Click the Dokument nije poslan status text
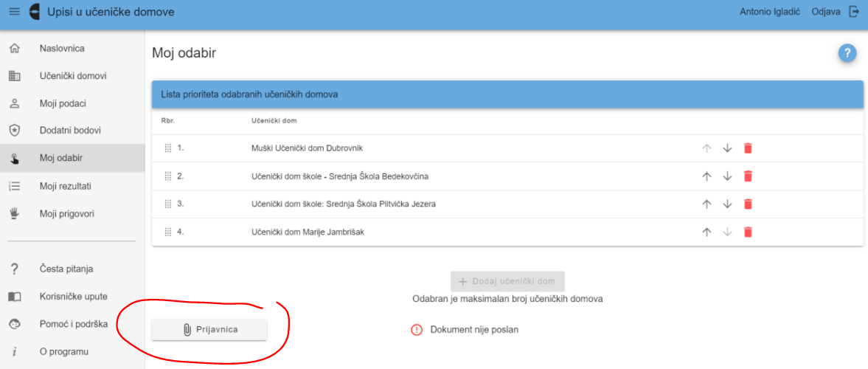The image size is (868, 369). click(474, 330)
